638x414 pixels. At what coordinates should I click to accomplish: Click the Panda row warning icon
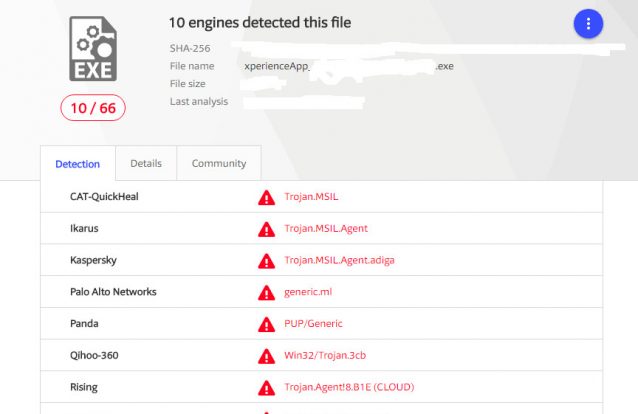pyautogui.click(x=266, y=324)
